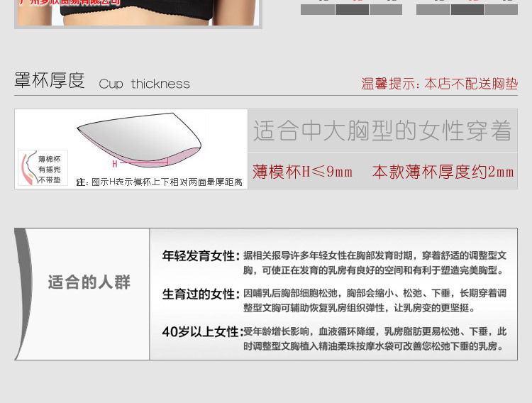Select the dark middle segment of the left gray bar
Screen dimensions: 532x403
tap(352, 9)
